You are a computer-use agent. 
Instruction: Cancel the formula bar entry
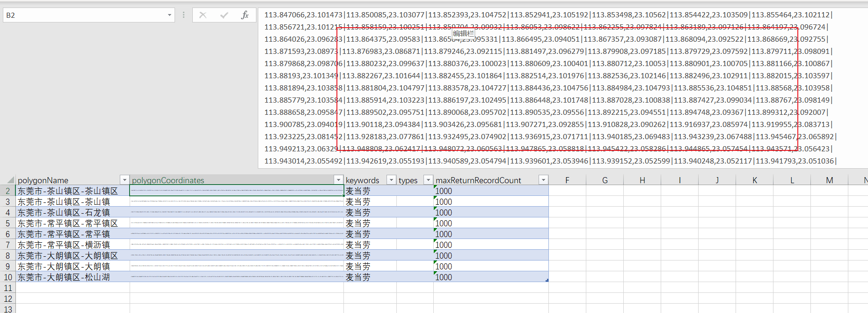pyautogui.click(x=203, y=15)
